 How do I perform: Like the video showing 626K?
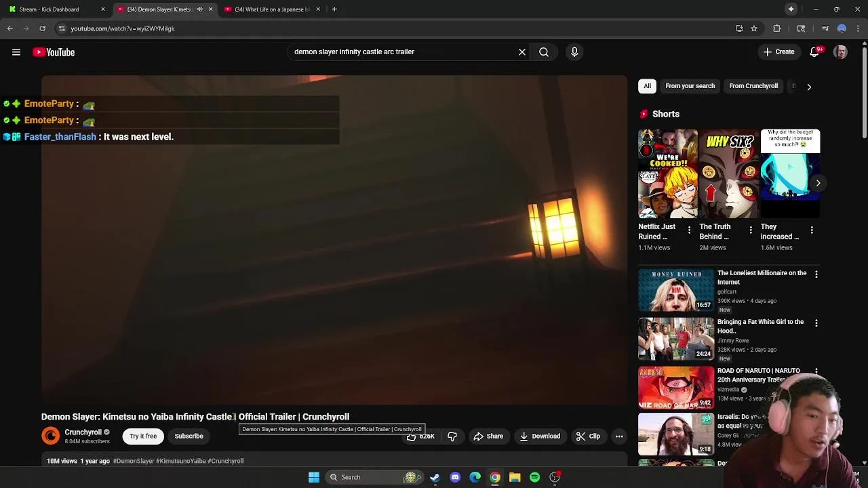420,436
